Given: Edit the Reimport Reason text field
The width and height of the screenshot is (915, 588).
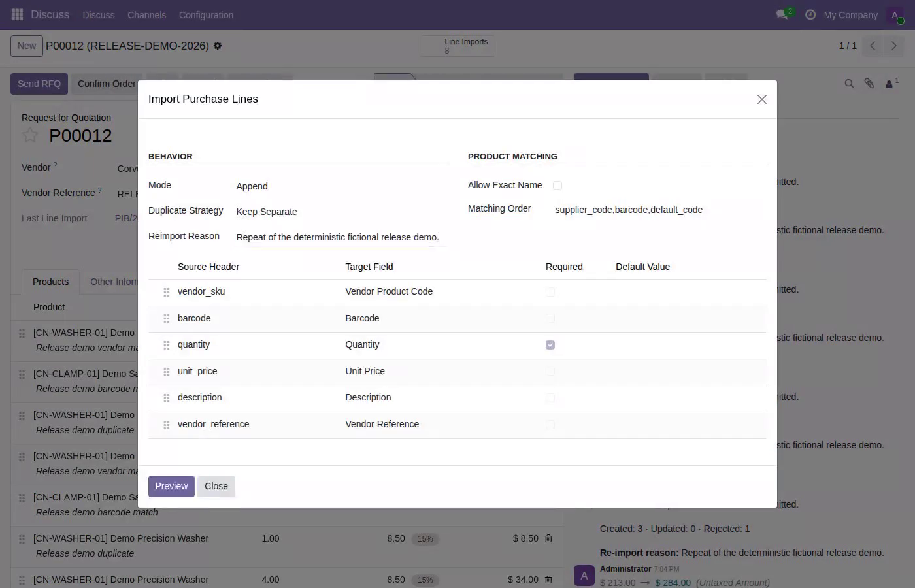Looking at the screenshot, I should (x=340, y=237).
